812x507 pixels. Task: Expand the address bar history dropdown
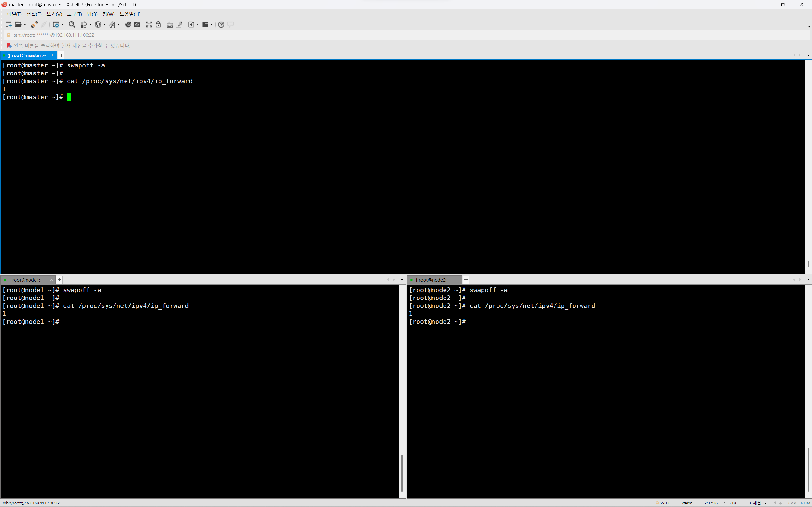click(x=807, y=35)
